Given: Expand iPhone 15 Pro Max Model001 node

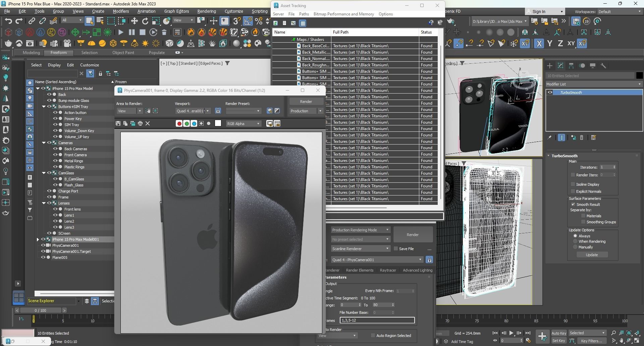Looking at the screenshot, I should [x=38, y=239].
